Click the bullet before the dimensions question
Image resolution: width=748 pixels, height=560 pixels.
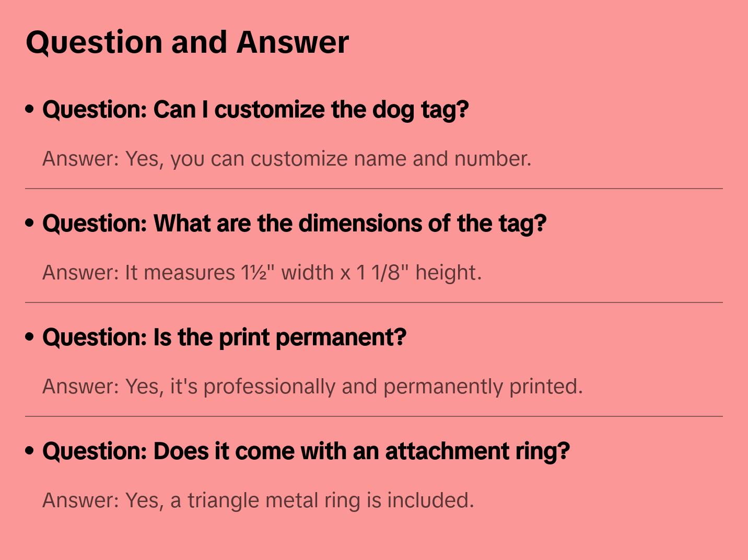pos(30,223)
